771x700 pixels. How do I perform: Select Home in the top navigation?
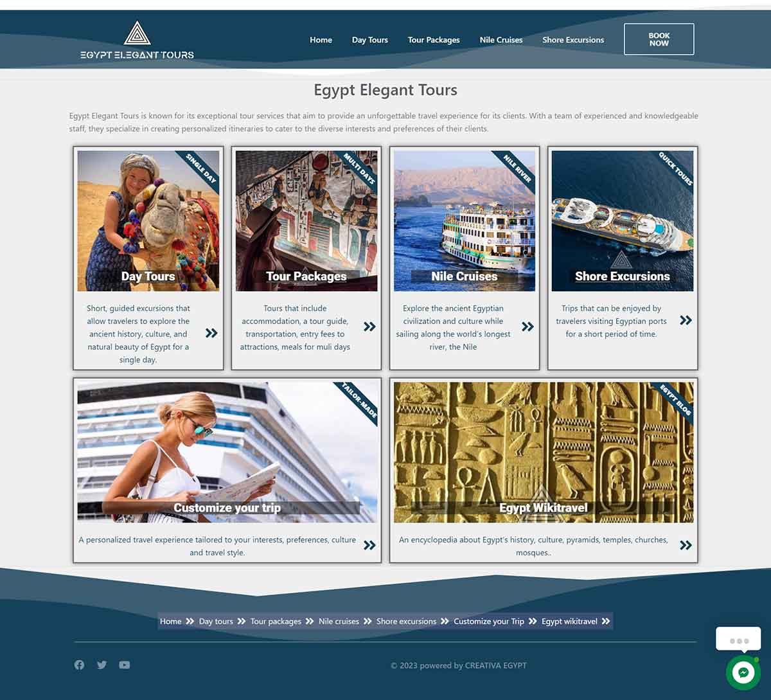(x=321, y=40)
